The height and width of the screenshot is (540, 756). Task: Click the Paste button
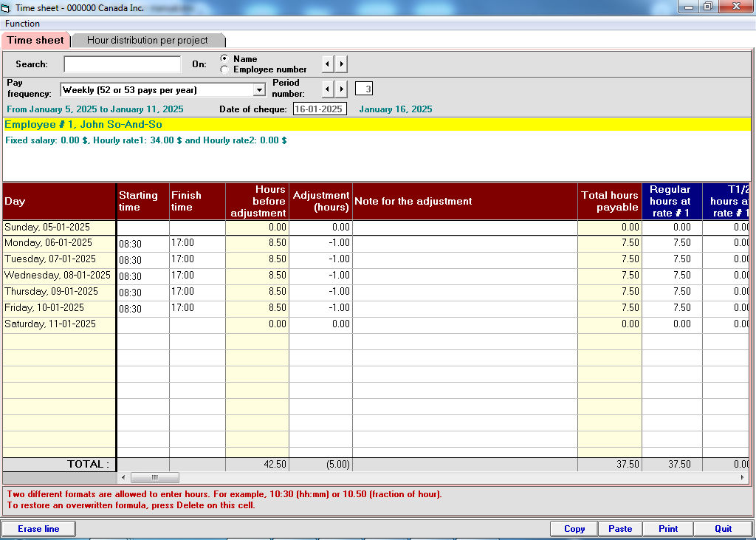(x=620, y=529)
